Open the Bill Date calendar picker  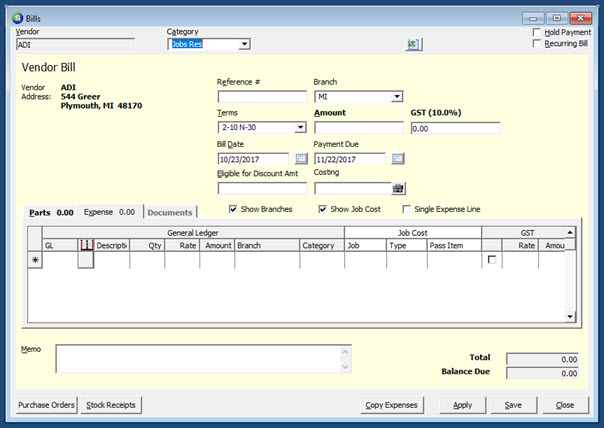click(x=300, y=158)
